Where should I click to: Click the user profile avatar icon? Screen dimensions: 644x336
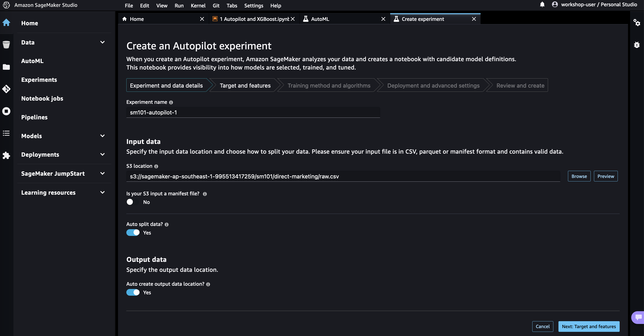point(555,4)
